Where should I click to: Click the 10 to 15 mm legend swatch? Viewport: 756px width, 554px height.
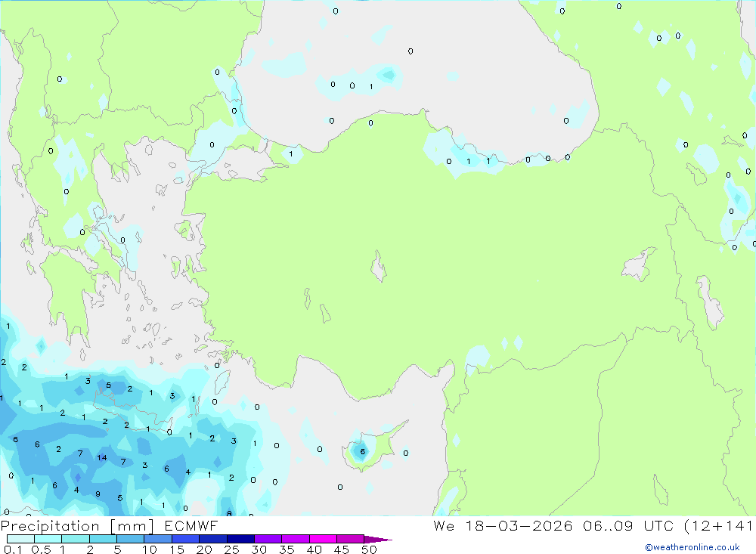[x=158, y=539]
